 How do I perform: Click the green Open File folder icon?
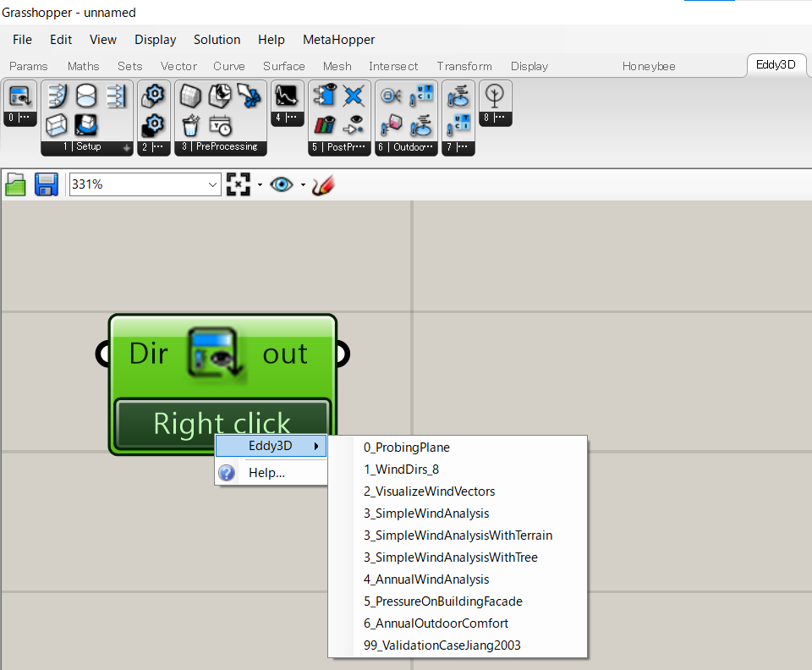[x=15, y=184]
